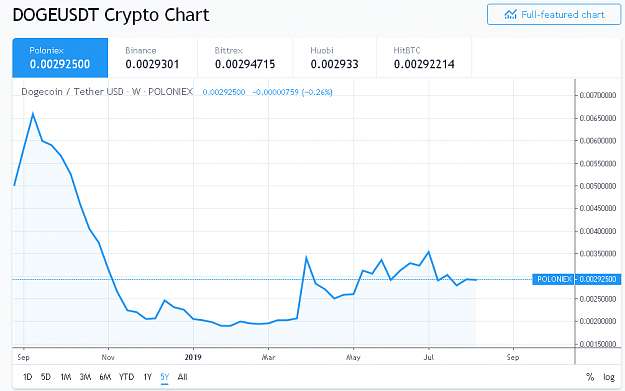The width and height of the screenshot is (625, 391).
Task: Select the Huobi exchange tab
Action: point(335,58)
